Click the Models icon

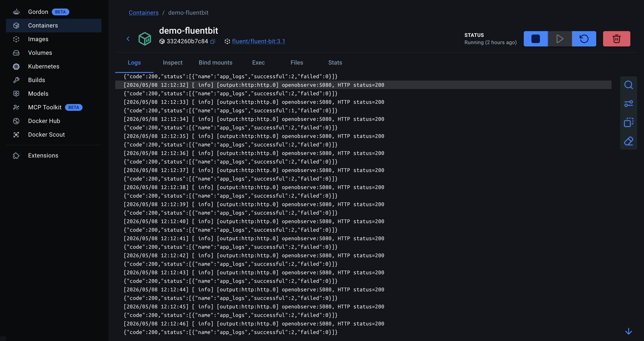(16, 94)
